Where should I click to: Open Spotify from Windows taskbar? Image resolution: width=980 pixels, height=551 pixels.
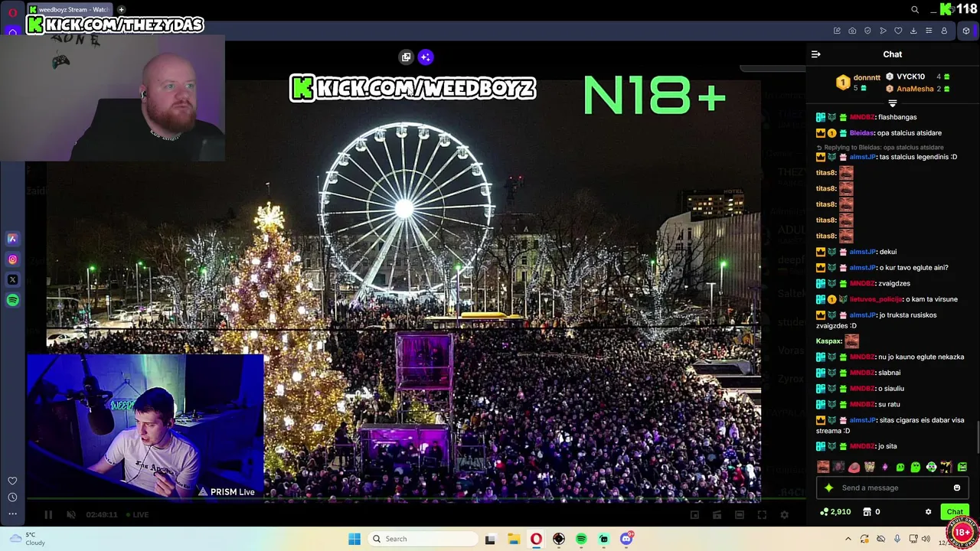click(581, 539)
